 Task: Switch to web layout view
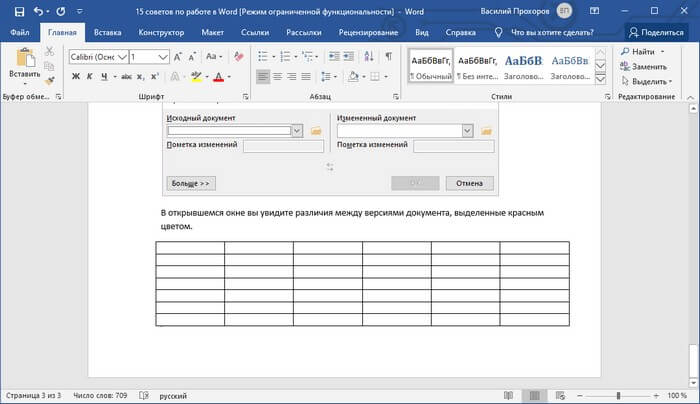[x=560, y=396]
